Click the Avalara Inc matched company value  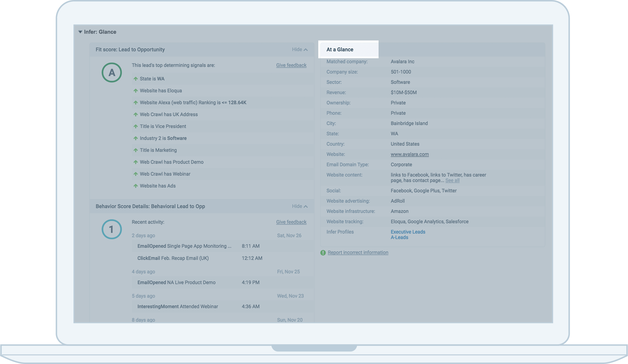click(402, 62)
